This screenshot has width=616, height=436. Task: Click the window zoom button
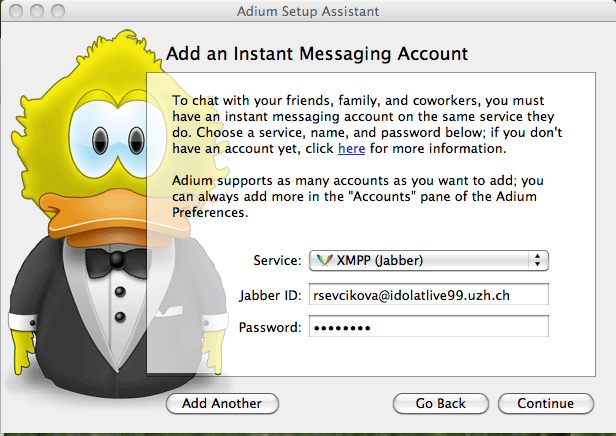click(x=58, y=11)
